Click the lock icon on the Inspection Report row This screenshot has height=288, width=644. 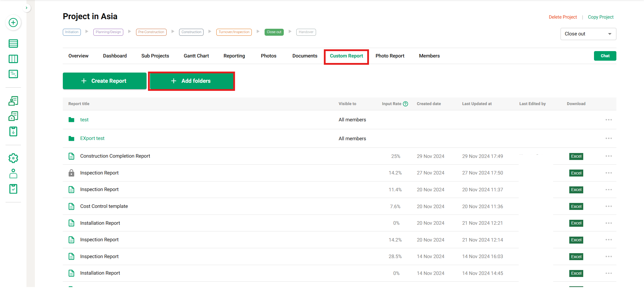click(71, 173)
